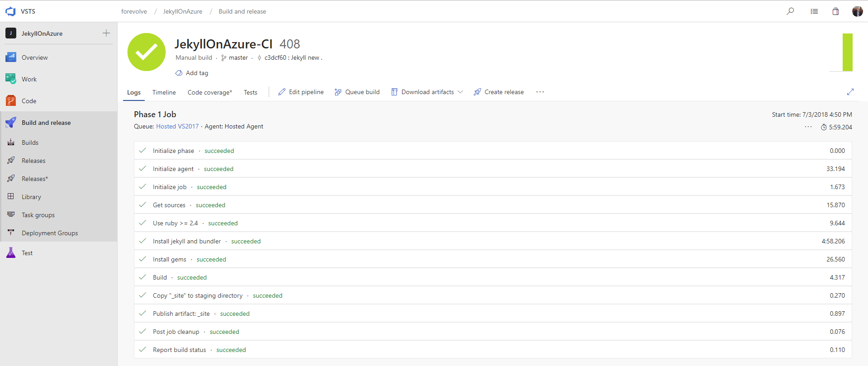Open the Build step log row
868x366 pixels.
pyautogui.click(x=493, y=277)
